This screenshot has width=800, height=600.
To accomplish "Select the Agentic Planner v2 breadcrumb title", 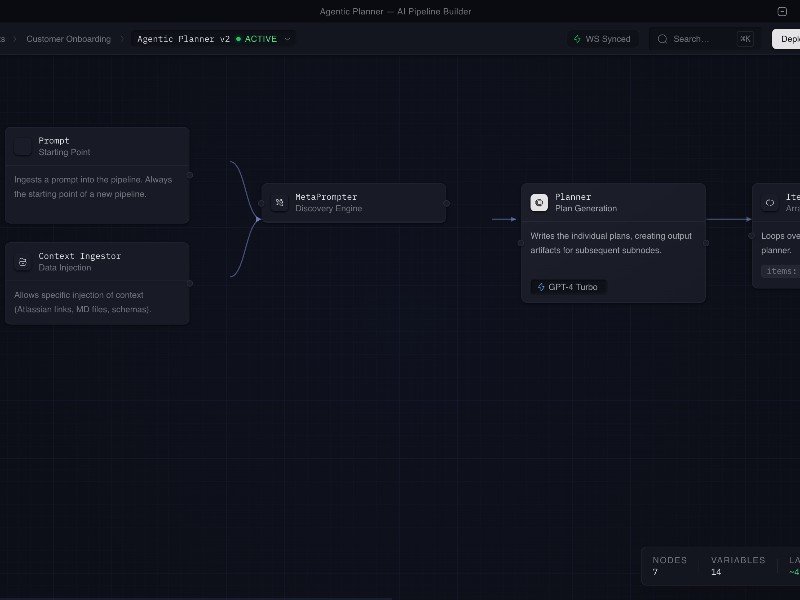I will (x=184, y=39).
